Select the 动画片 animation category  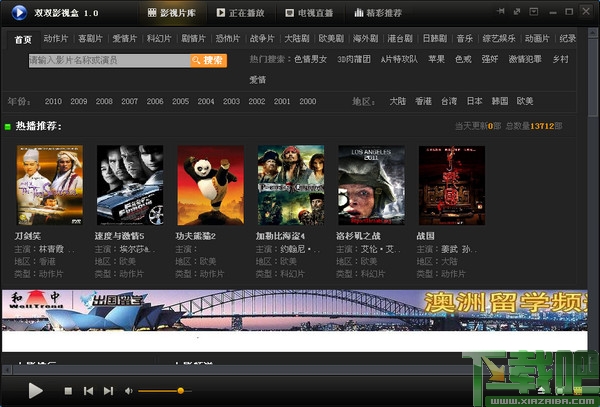[x=537, y=39]
